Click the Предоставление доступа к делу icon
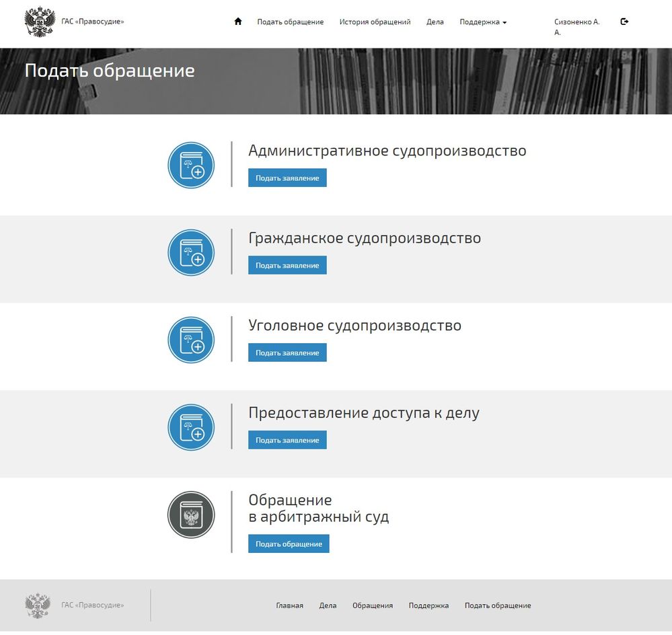672x635 pixels. [191, 427]
